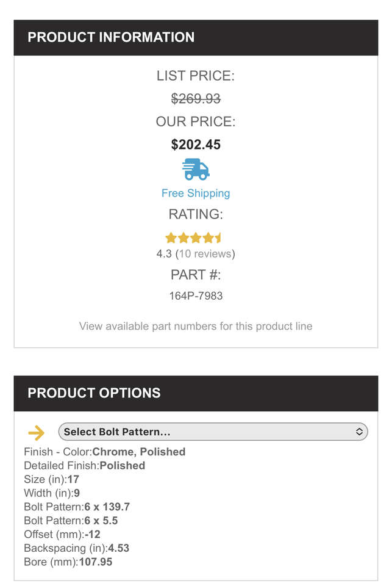The height and width of the screenshot is (586, 392).
Task: Click the PRODUCT OPTIONS header bar
Action: 196,393
